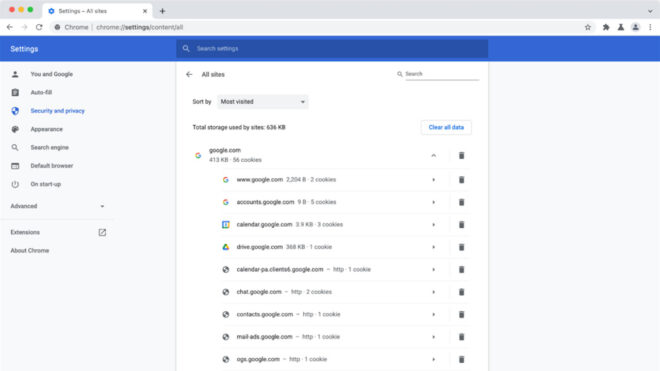Remove chat.google.com cookies trash icon
This screenshot has width=660, height=371.
(x=461, y=292)
